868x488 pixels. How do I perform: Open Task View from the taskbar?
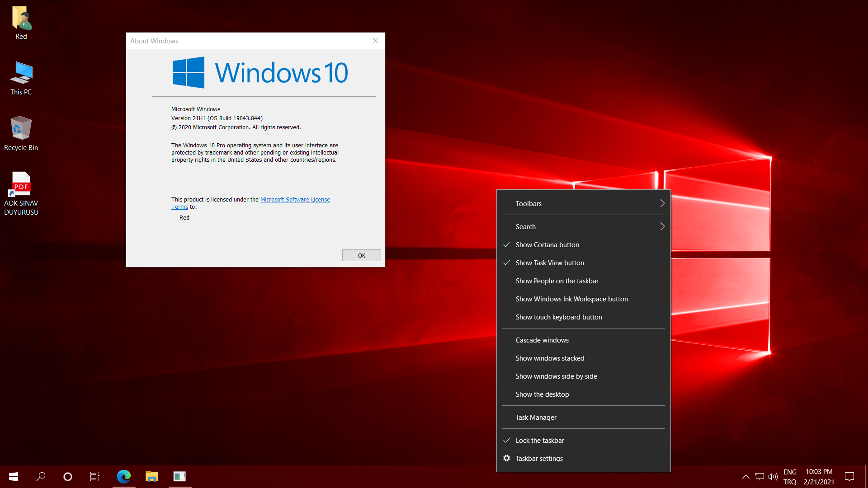click(x=94, y=476)
